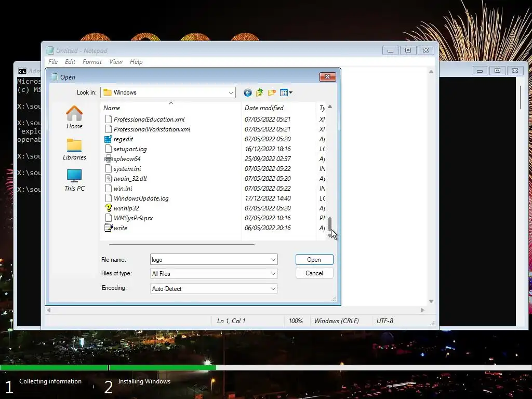The width and height of the screenshot is (532, 399).
Task: Select the regedit application file
Action: [119, 139]
